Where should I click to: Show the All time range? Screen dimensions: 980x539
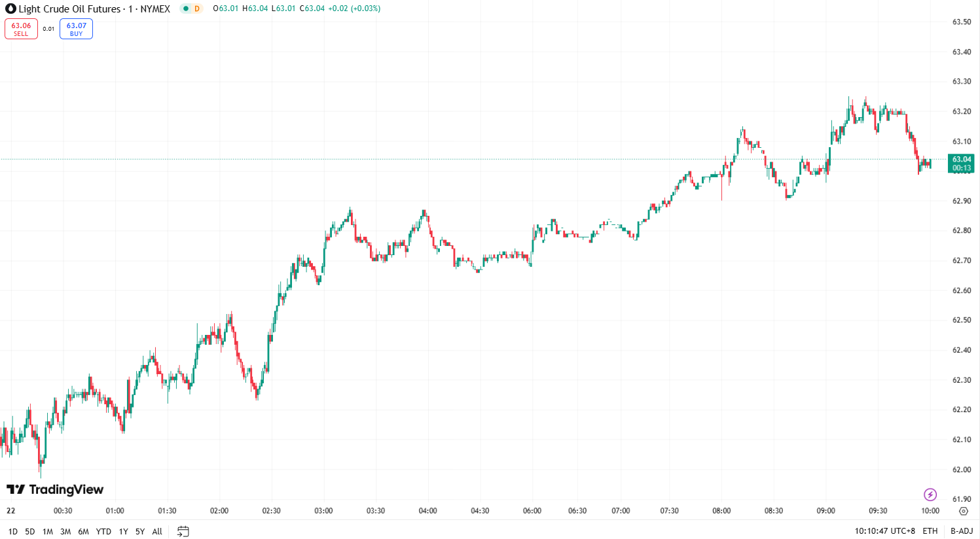click(x=157, y=532)
